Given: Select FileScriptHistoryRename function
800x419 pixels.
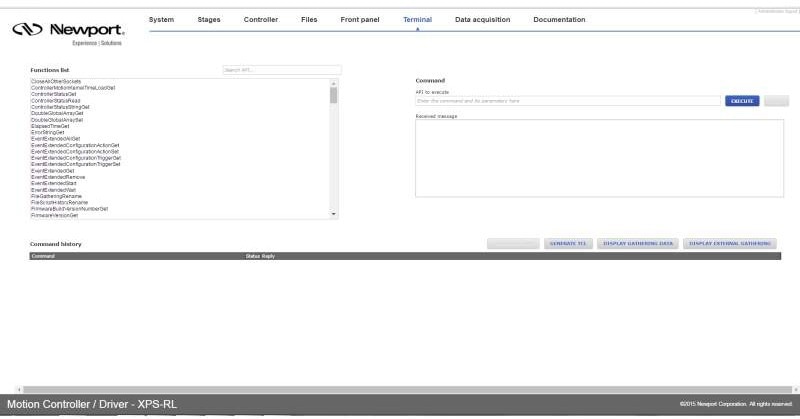Looking at the screenshot, I should [59, 203].
